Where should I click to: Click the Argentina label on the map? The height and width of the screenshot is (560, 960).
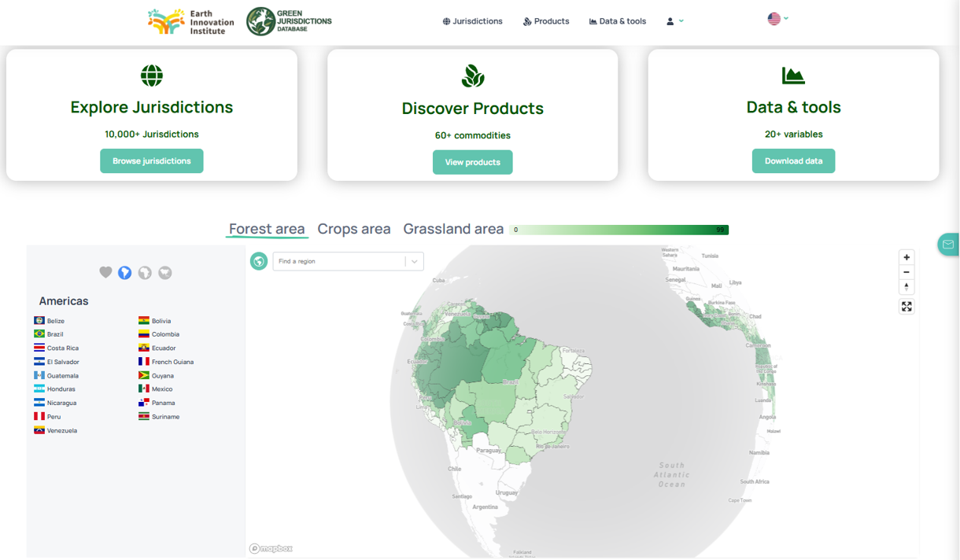pyautogui.click(x=486, y=507)
